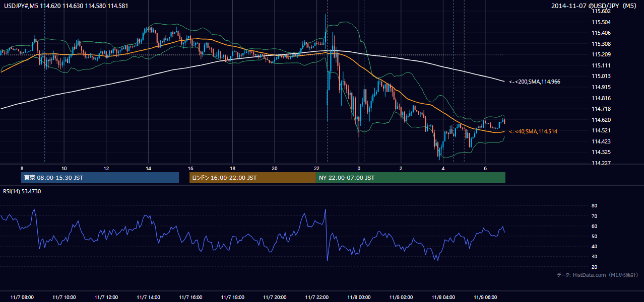
Task: Click the 11/7 16:00 time axis label
Action: (190, 297)
